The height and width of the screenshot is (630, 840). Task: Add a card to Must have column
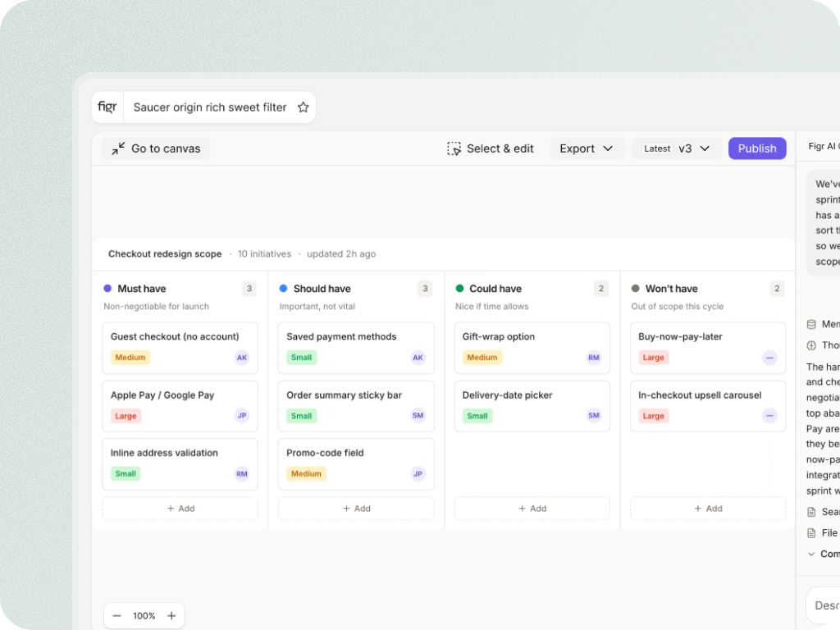[x=180, y=509]
